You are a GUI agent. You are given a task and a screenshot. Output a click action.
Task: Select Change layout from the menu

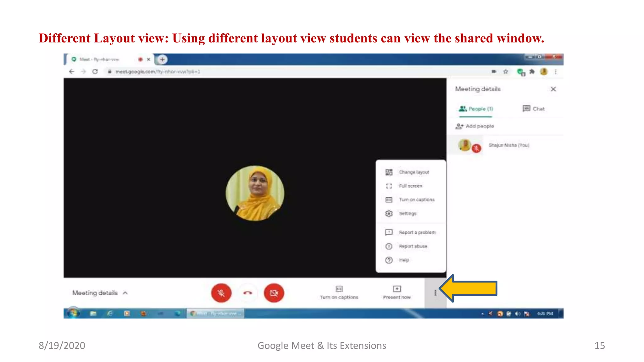click(411, 172)
